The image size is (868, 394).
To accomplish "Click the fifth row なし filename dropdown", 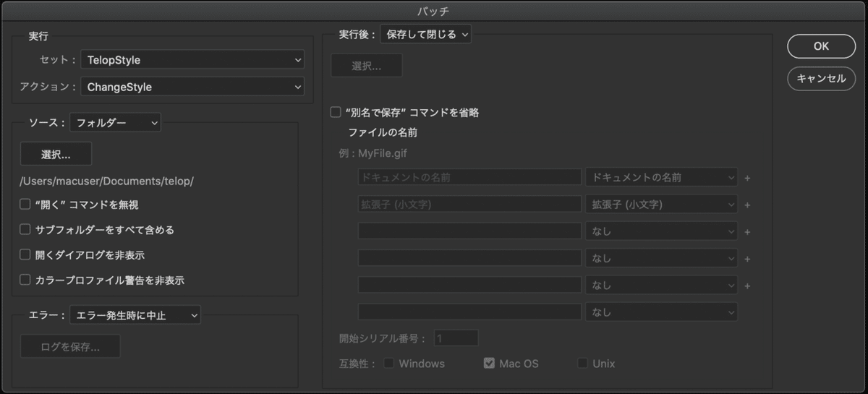I will [661, 285].
